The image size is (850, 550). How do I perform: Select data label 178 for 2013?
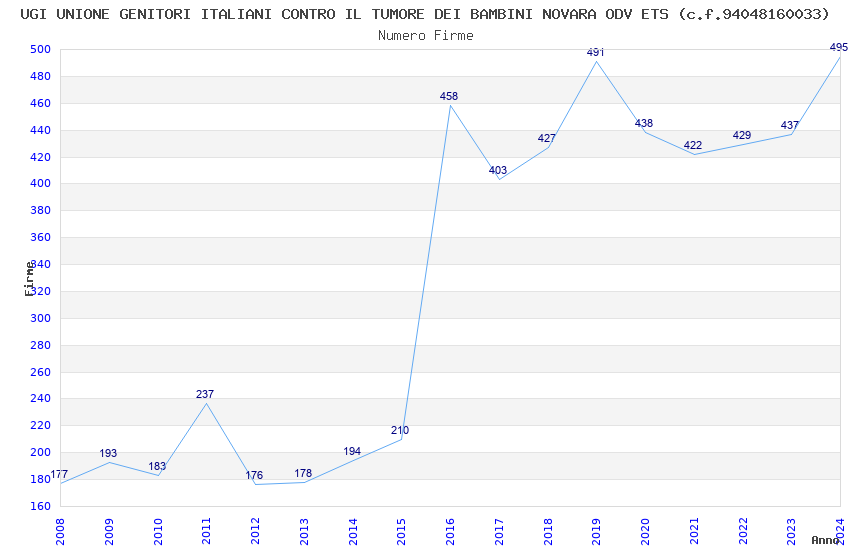point(303,473)
